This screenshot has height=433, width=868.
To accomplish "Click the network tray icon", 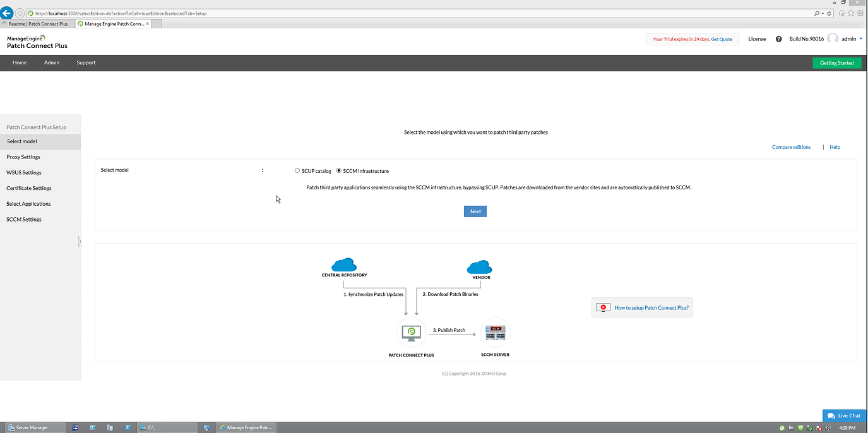I will tap(828, 428).
